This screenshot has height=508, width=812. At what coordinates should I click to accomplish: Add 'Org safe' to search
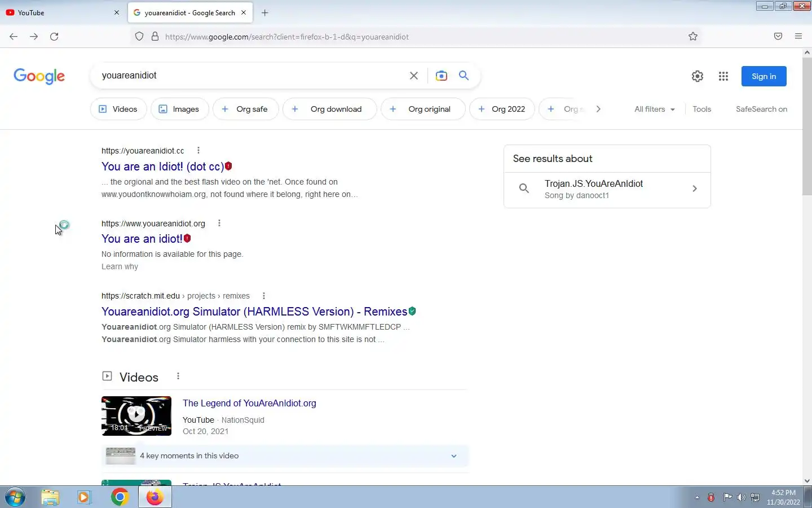245,109
